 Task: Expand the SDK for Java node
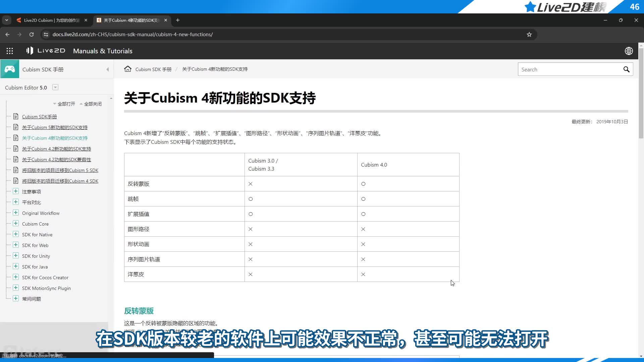click(x=16, y=266)
